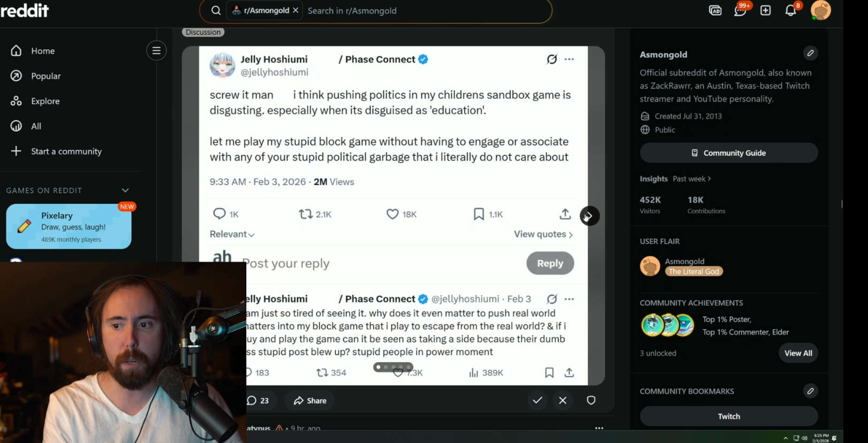Click the gallery page indicator dots
The height and width of the screenshot is (443, 868).
tap(393, 367)
